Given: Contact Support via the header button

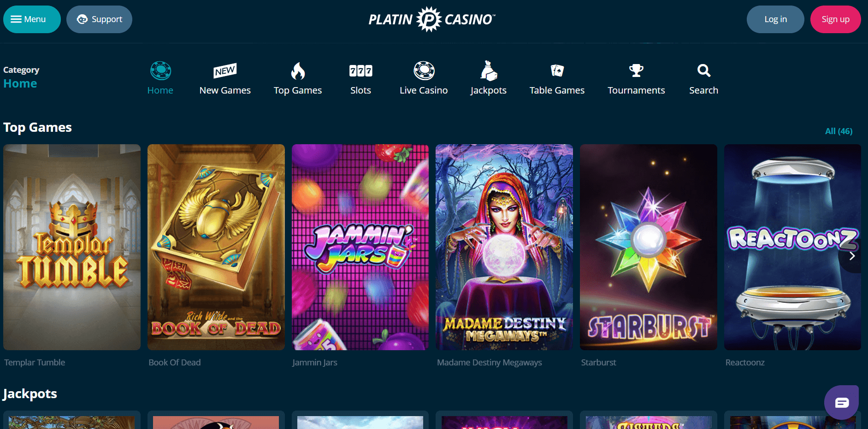Looking at the screenshot, I should click(99, 19).
